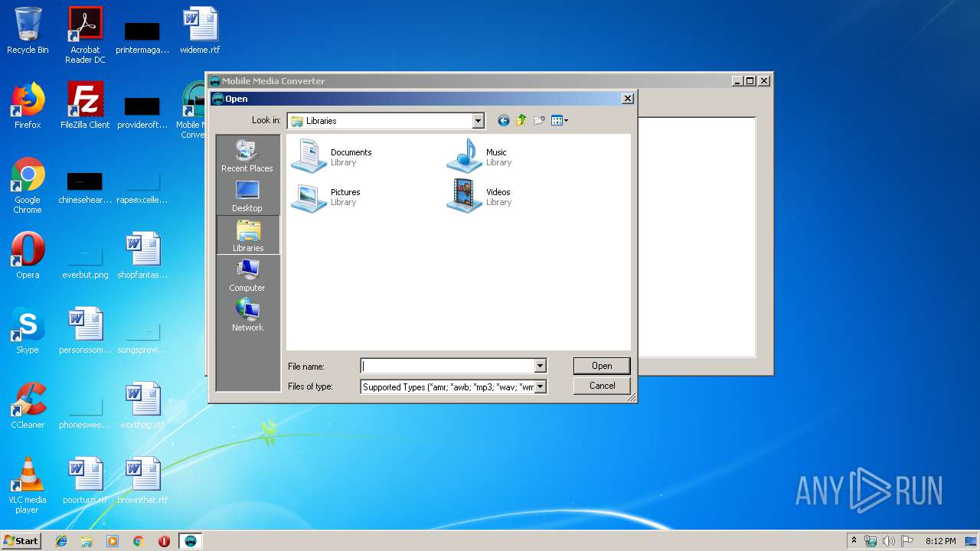Maximize the Mobile Media Converter window
980x551 pixels.
pyautogui.click(x=750, y=80)
